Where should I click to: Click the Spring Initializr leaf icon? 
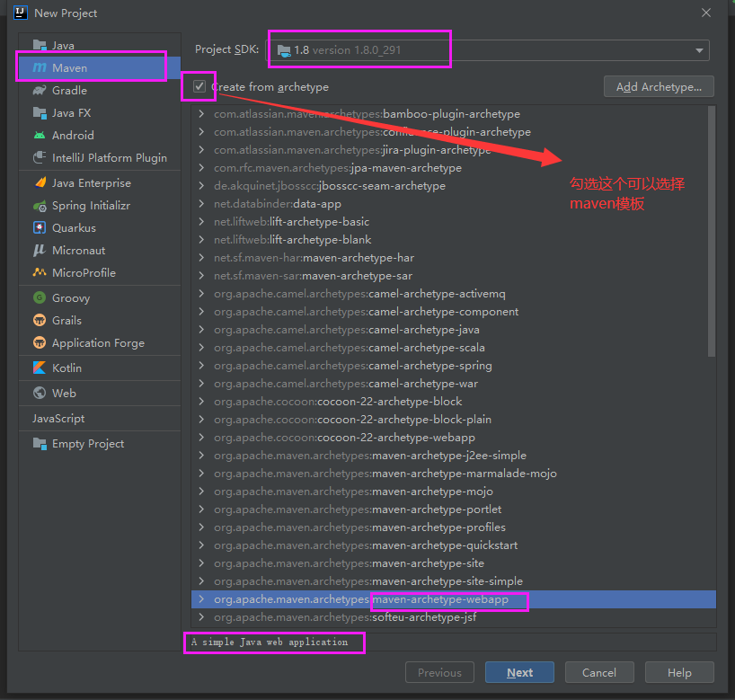coord(40,206)
